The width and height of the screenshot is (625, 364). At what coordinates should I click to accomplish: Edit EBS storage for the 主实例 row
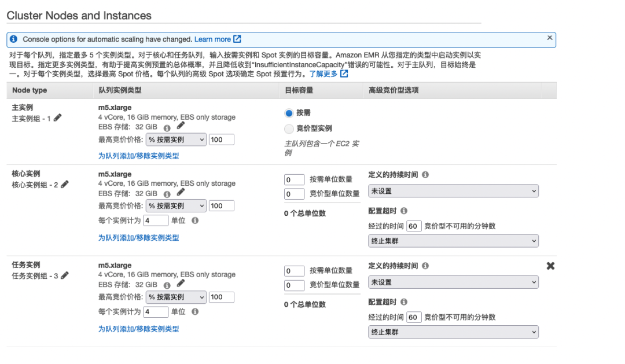[181, 126]
